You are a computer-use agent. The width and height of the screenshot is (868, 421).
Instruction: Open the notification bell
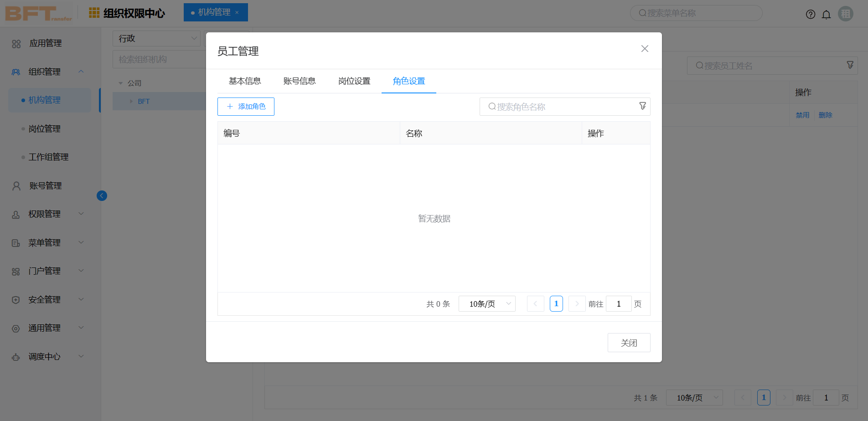826,14
